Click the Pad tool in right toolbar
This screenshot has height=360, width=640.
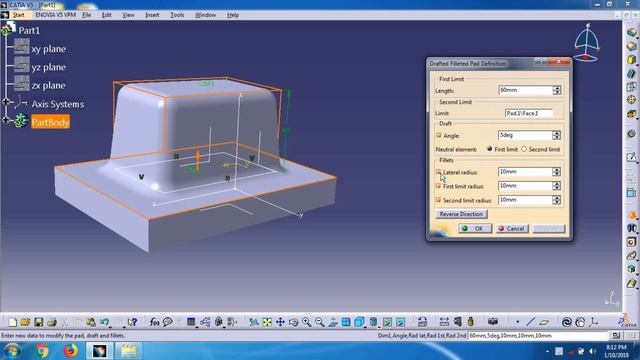(x=631, y=33)
